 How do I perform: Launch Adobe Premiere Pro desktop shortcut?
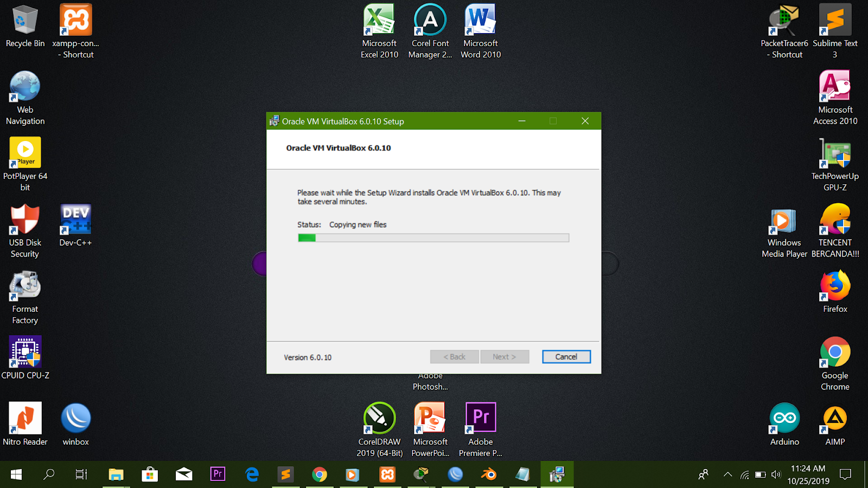coord(481,430)
